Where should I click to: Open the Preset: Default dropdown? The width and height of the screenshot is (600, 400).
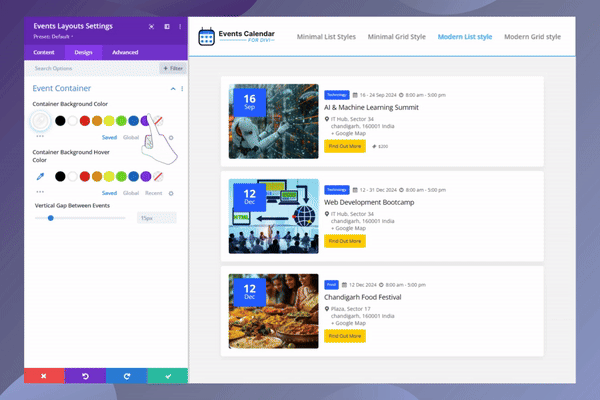(x=53, y=37)
